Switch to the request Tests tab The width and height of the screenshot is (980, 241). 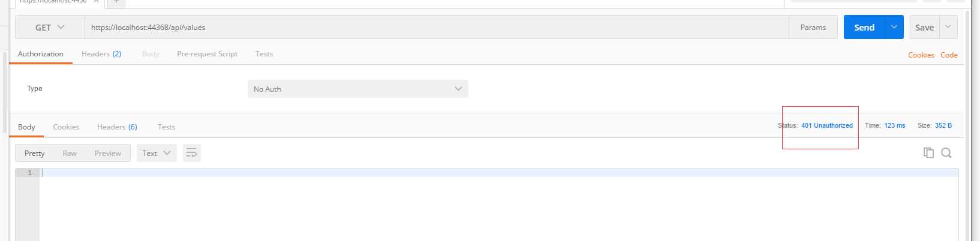pyautogui.click(x=264, y=54)
